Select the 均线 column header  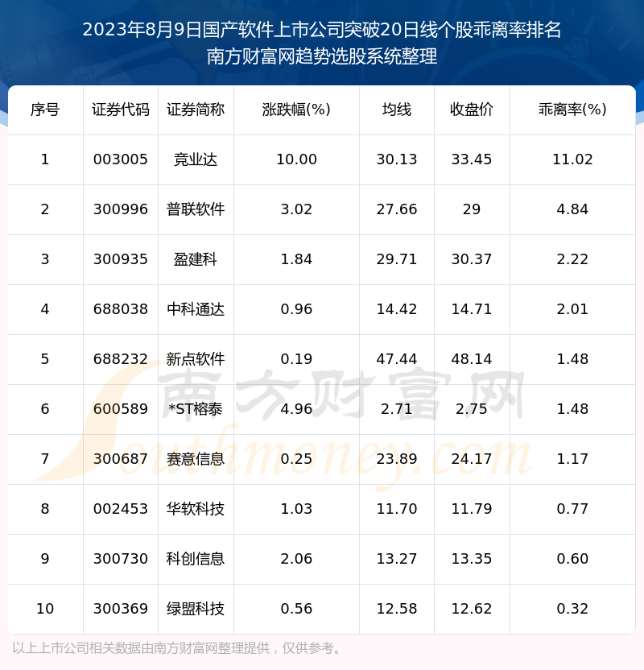tap(397, 110)
